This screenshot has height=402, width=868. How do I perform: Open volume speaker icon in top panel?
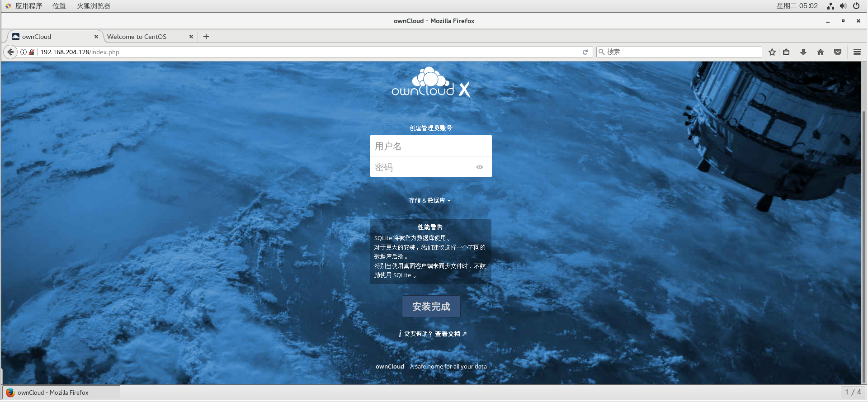click(843, 6)
